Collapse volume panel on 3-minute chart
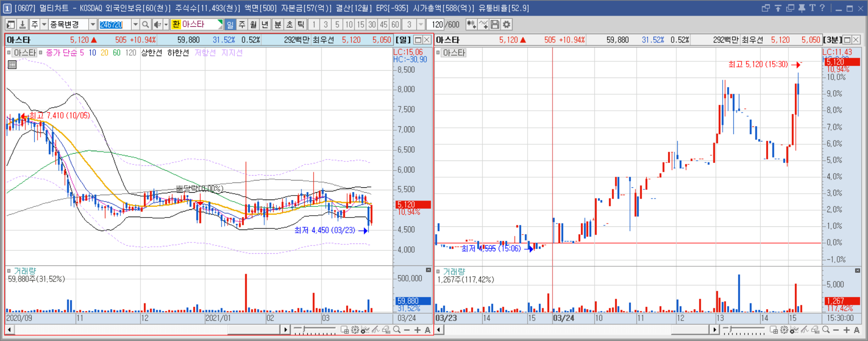This screenshot has width=868, height=341. 858,270
